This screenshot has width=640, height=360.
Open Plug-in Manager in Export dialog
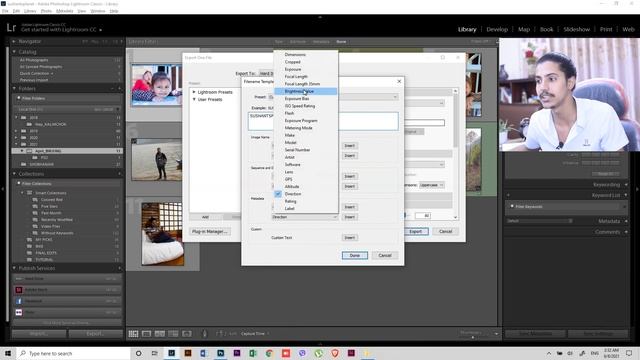(x=210, y=231)
